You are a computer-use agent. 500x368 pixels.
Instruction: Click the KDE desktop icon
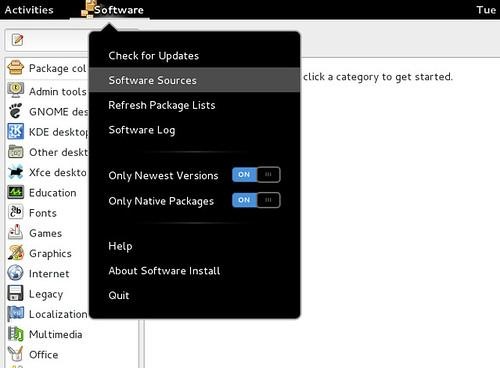pyautogui.click(x=15, y=131)
